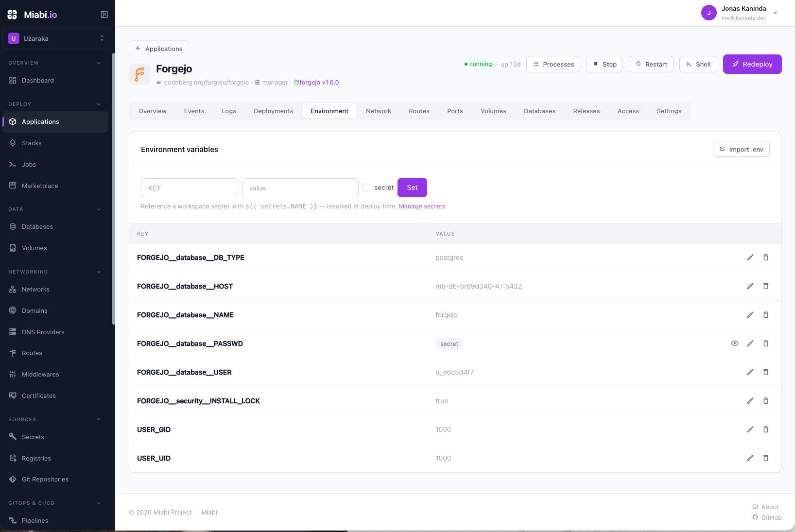Viewport: 795px width, 532px height.
Task: Stop the Forgejo application
Action: click(x=605, y=64)
